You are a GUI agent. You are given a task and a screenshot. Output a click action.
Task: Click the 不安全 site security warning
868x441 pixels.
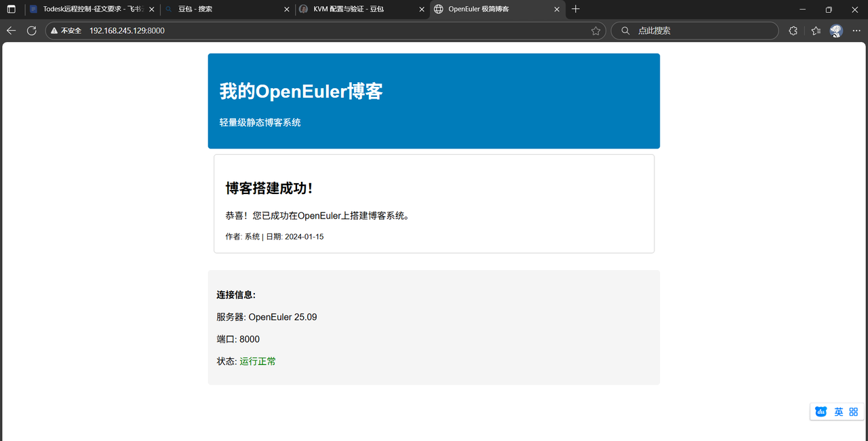point(66,31)
